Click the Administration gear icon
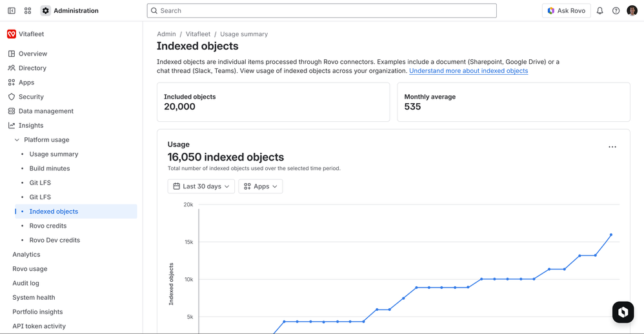This screenshot has width=644, height=334. [46, 11]
